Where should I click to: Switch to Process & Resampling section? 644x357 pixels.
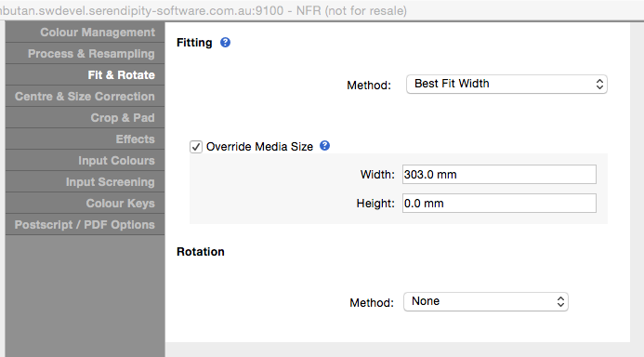(85, 54)
